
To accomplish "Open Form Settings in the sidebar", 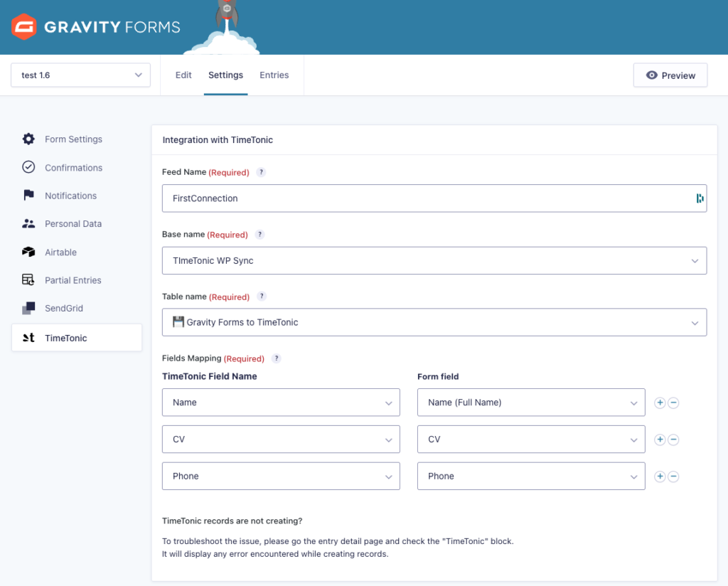I will click(73, 139).
